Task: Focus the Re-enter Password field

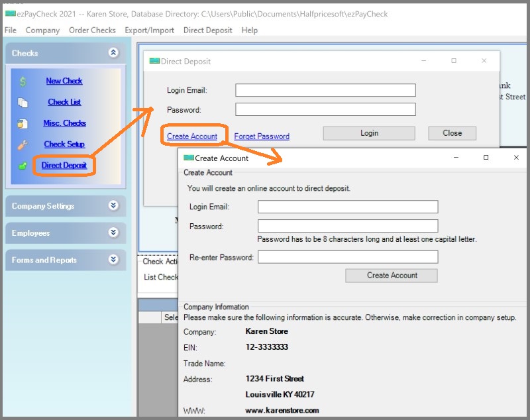Action: (x=348, y=257)
